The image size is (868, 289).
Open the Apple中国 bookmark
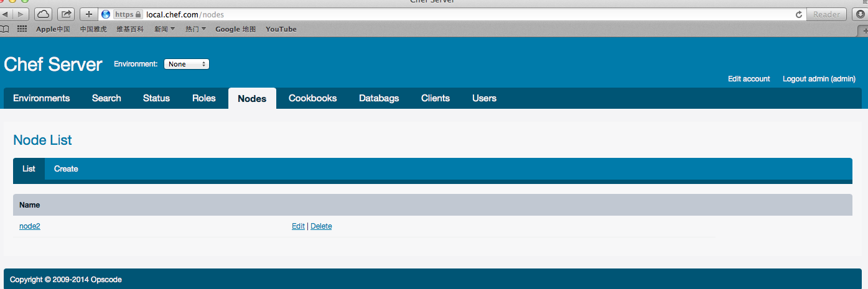[53, 29]
